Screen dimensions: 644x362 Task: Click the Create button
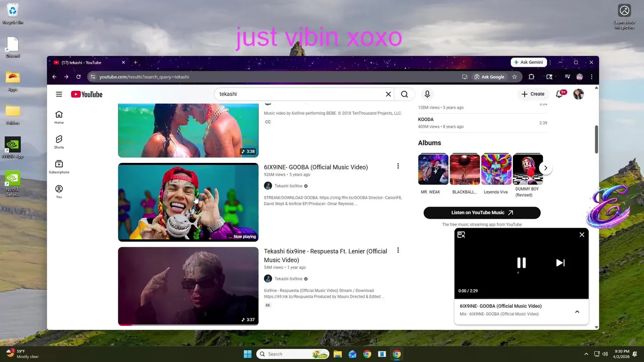coord(533,94)
